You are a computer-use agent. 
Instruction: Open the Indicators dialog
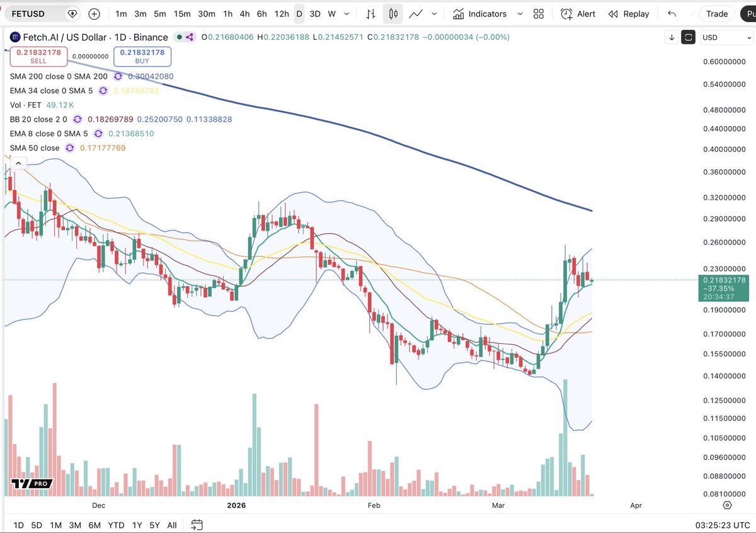tap(479, 14)
